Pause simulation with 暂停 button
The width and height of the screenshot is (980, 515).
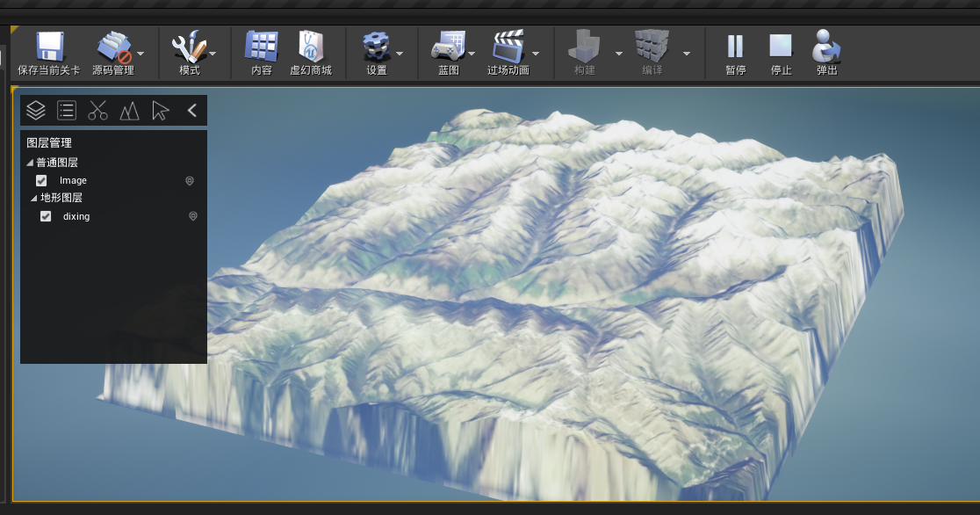(x=736, y=47)
